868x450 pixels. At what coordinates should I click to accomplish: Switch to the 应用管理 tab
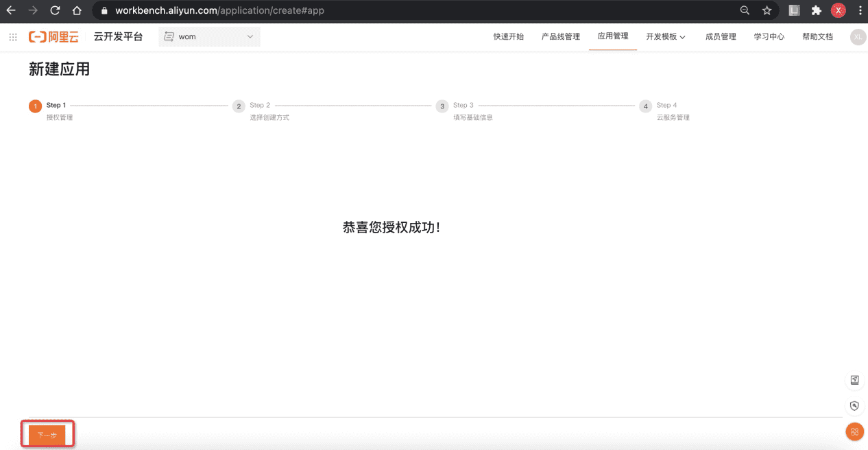[x=612, y=37]
